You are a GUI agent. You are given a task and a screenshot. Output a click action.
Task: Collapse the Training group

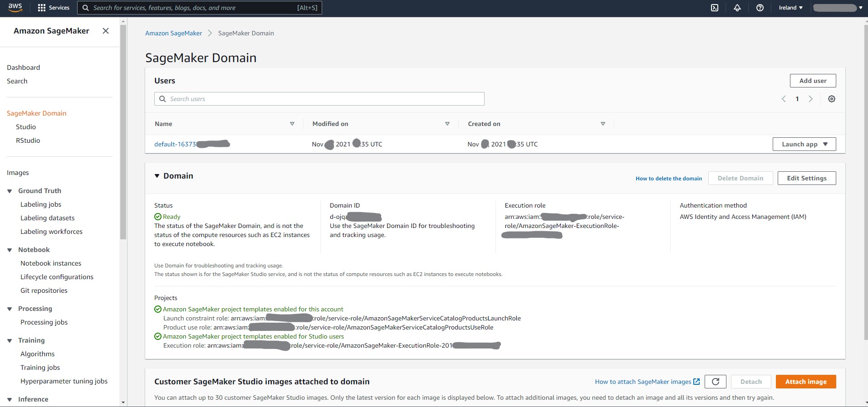[10, 341]
